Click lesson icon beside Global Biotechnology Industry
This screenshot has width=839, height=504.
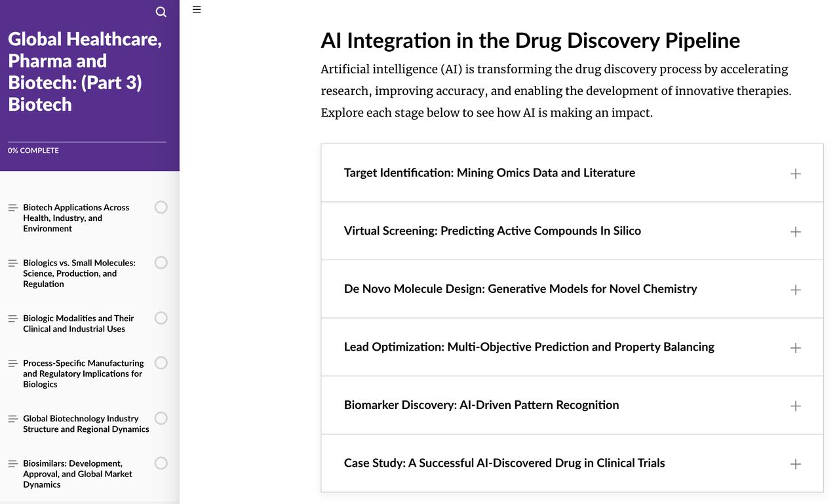pos(12,419)
